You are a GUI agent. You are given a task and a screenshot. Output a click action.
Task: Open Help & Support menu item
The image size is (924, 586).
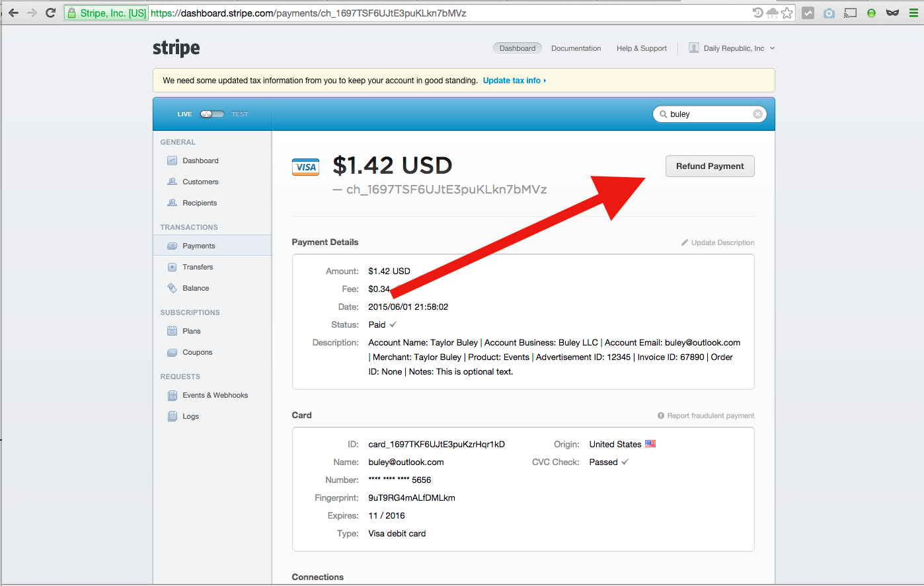pyautogui.click(x=641, y=48)
